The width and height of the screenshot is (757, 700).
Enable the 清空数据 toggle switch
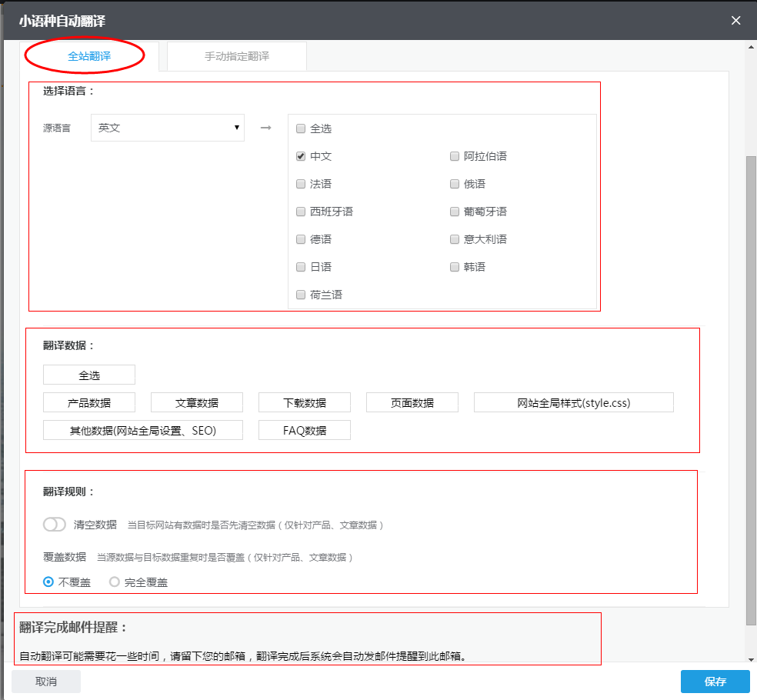pyautogui.click(x=54, y=524)
